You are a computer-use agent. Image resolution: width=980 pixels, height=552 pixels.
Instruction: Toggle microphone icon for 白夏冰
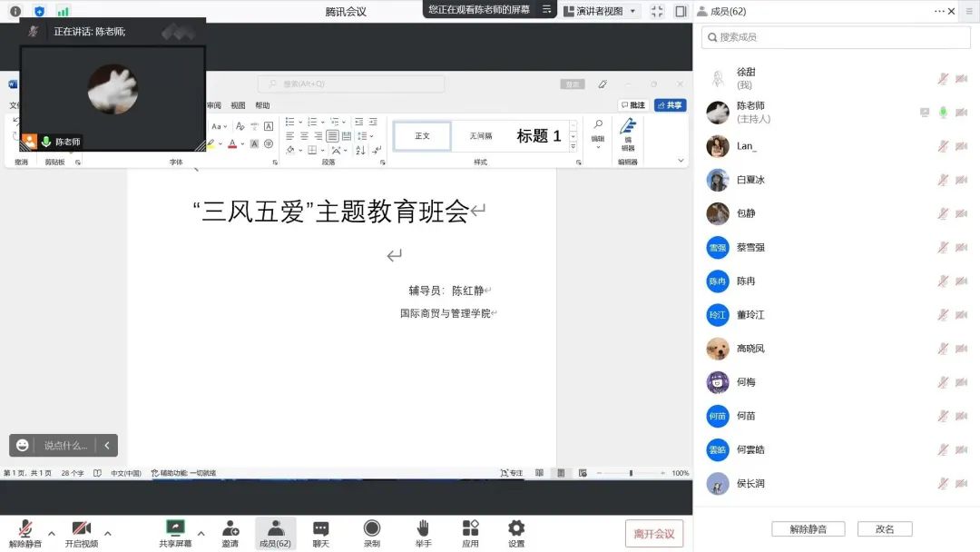tap(943, 180)
